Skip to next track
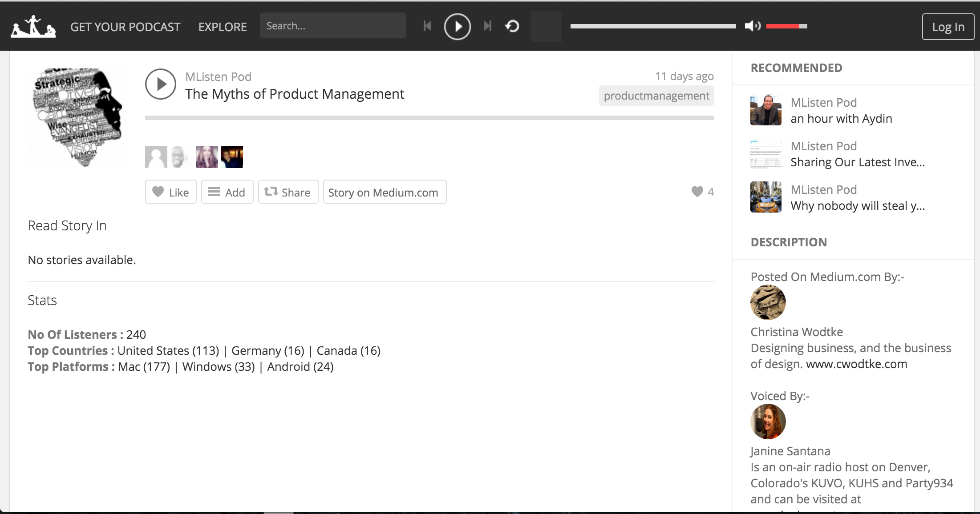 point(488,26)
